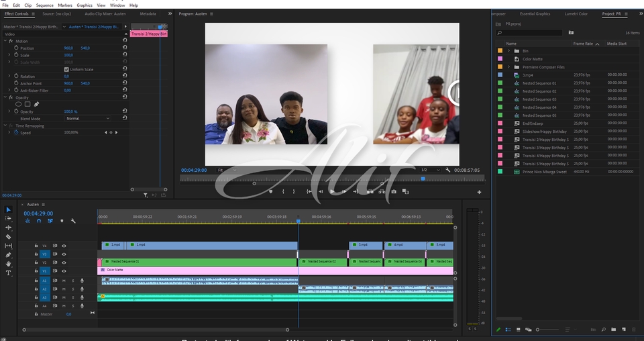This screenshot has height=341, width=644.
Task: Toggle Linked Selection in timeline
Action: click(50, 221)
